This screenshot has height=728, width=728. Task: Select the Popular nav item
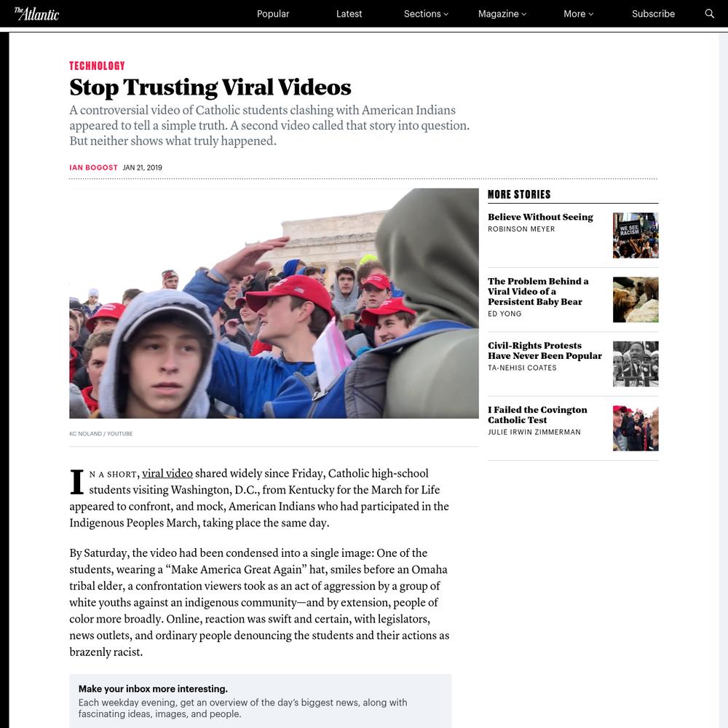[x=273, y=14]
